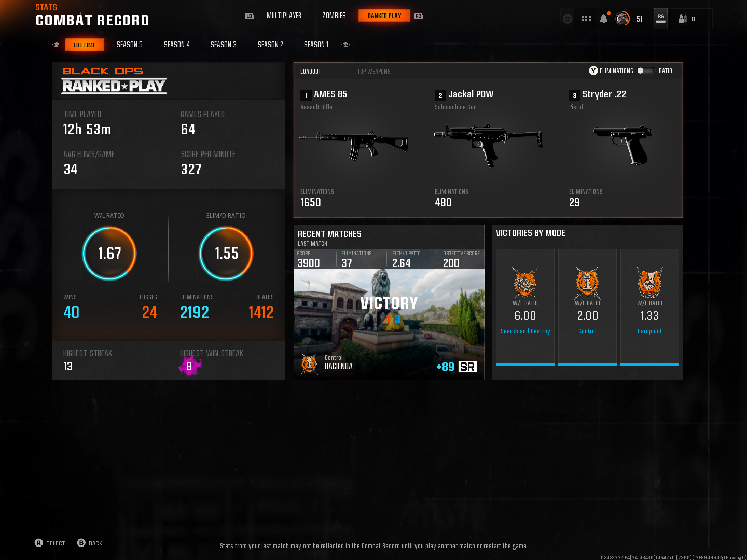Click the Eliminations total 2192
Viewport: 747px width, 560px height.
pyautogui.click(x=195, y=313)
